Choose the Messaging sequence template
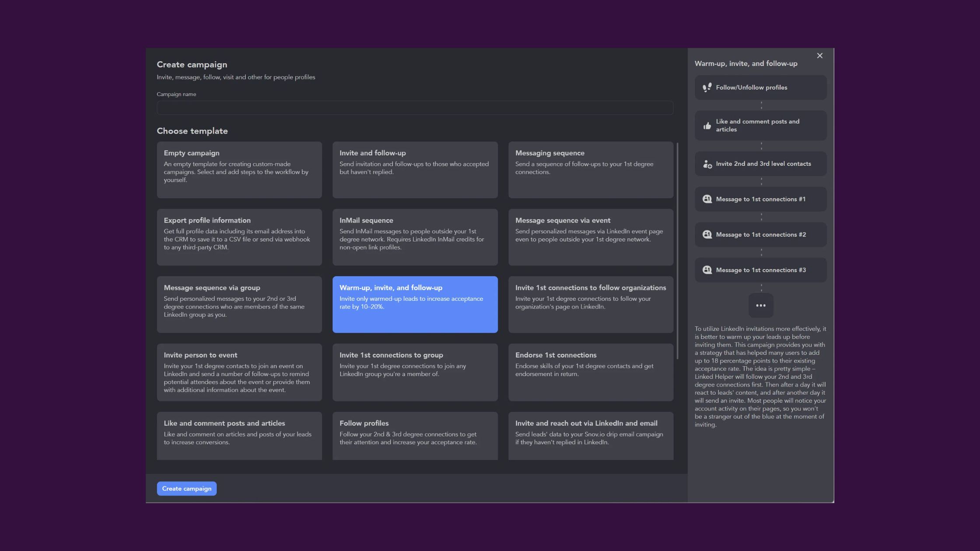Screen dimensions: 980x551 591,170
